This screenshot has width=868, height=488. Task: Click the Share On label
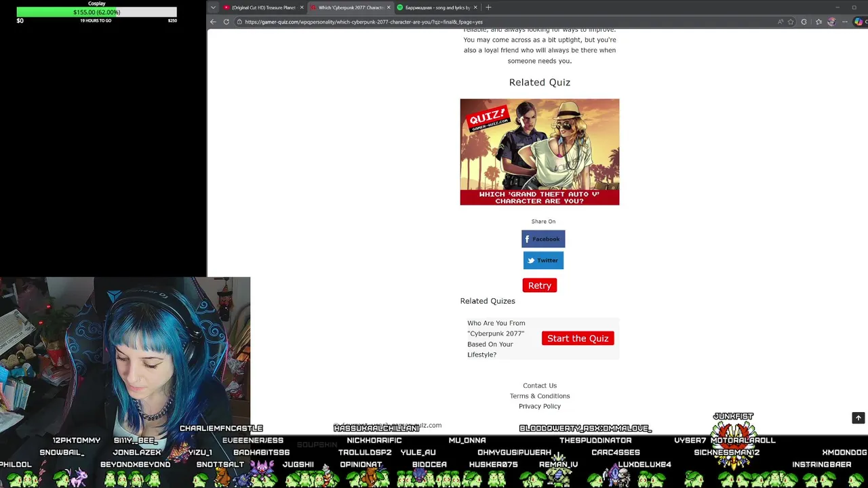tap(543, 222)
